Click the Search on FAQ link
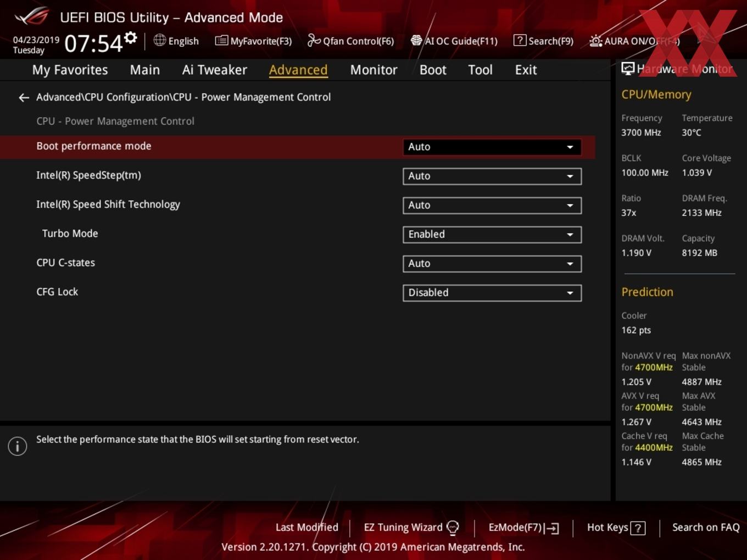Screen dimensions: 747x560 point(706,528)
